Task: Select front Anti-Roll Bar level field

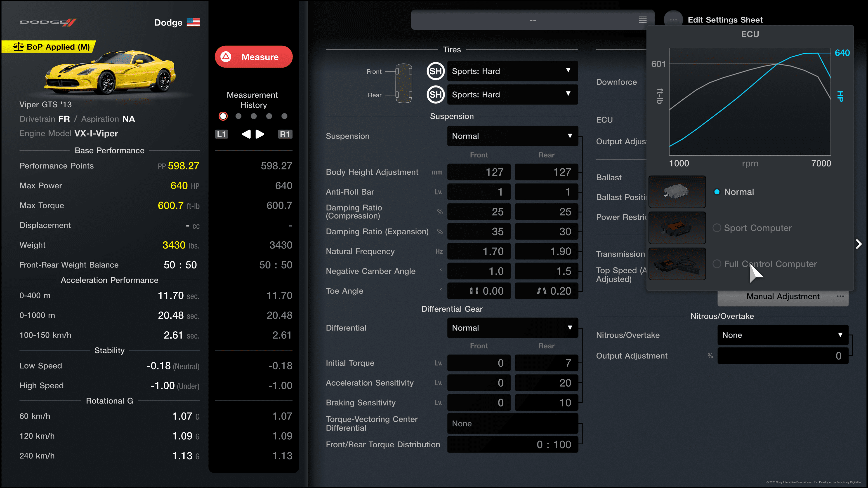Action: (479, 192)
